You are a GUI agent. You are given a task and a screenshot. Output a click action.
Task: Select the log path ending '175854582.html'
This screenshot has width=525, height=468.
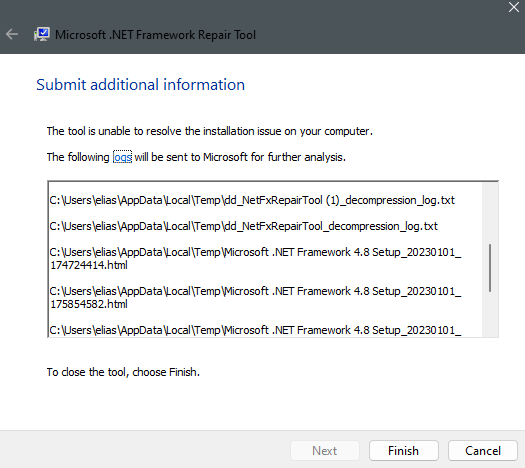click(x=255, y=298)
